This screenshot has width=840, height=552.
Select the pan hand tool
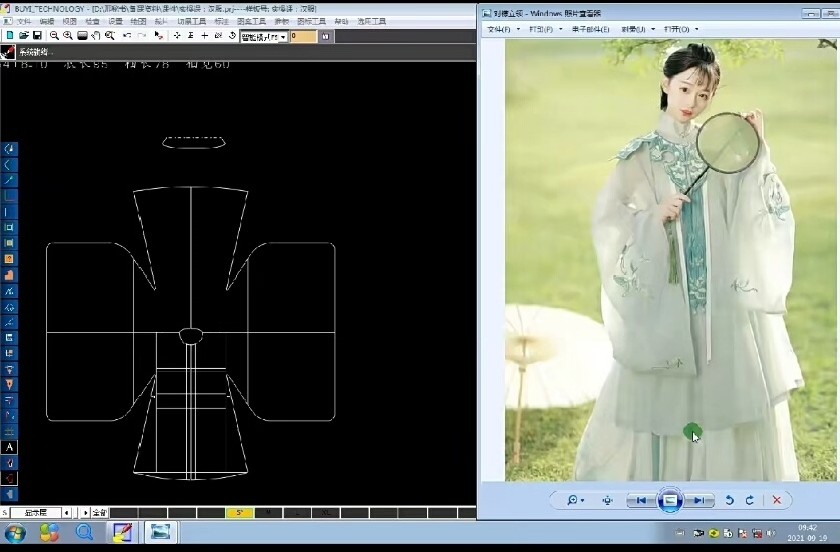95,36
